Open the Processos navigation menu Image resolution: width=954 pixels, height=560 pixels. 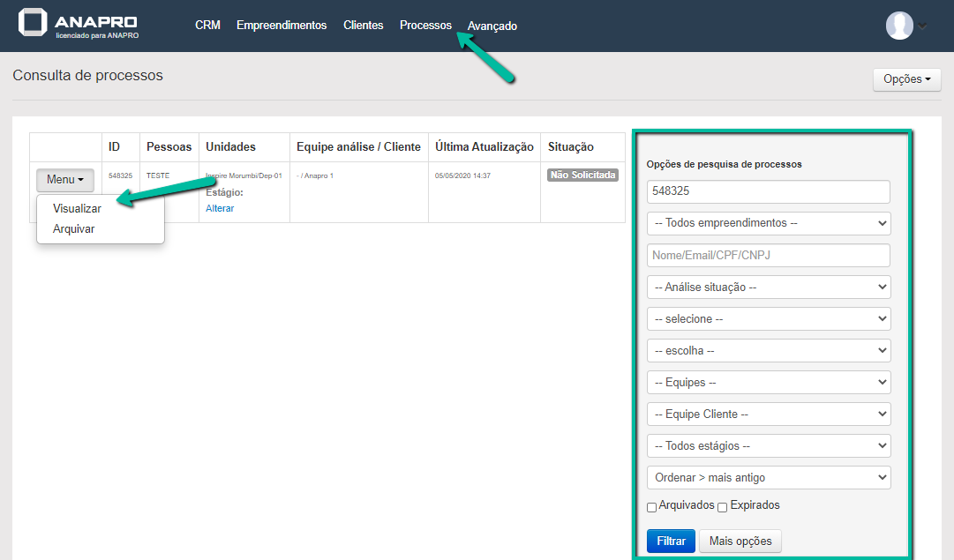click(425, 26)
